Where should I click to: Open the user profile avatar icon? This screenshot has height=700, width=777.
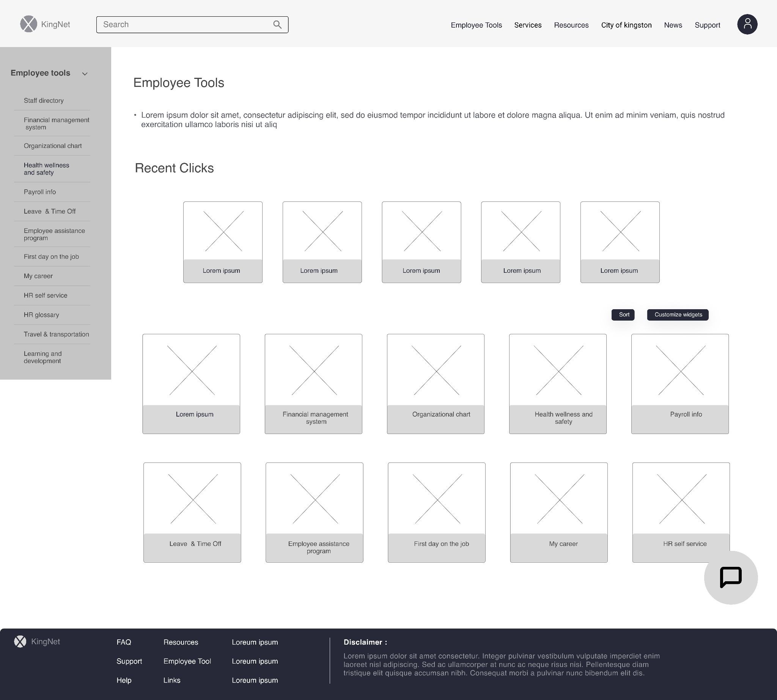click(747, 24)
